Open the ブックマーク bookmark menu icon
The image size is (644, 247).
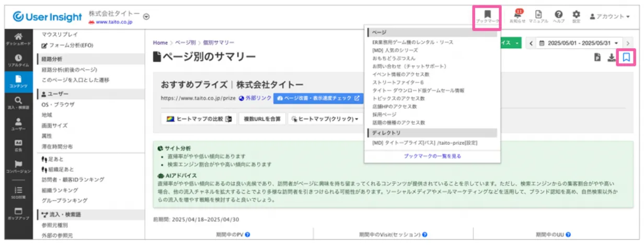pyautogui.click(x=487, y=17)
